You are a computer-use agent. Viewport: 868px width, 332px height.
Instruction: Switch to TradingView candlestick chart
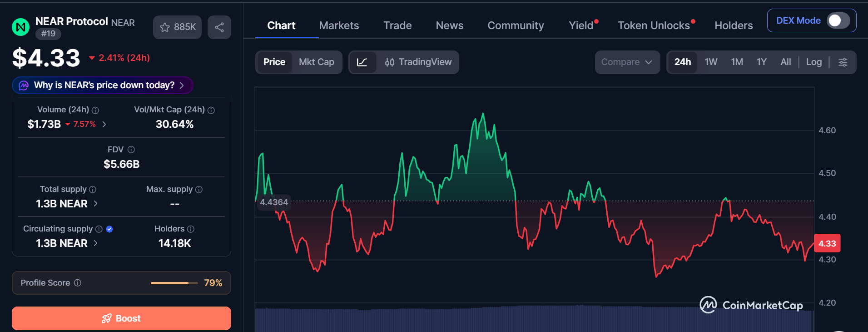click(418, 62)
